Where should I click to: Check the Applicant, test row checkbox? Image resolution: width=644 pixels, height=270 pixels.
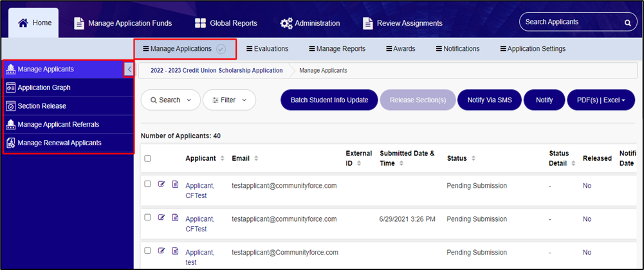coord(147,251)
